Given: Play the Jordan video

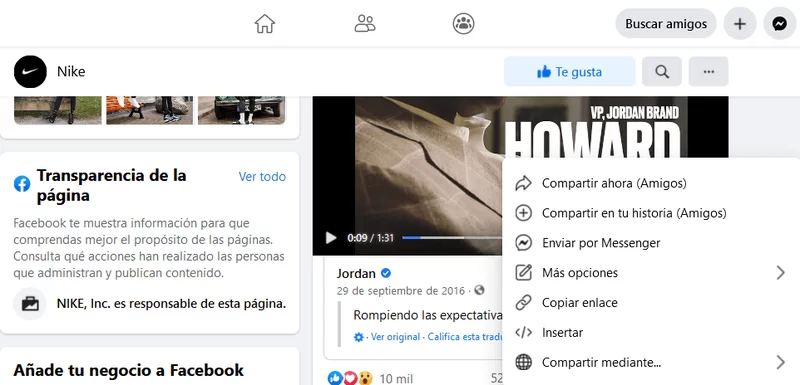Looking at the screenshot, I should tap(331, 238).
